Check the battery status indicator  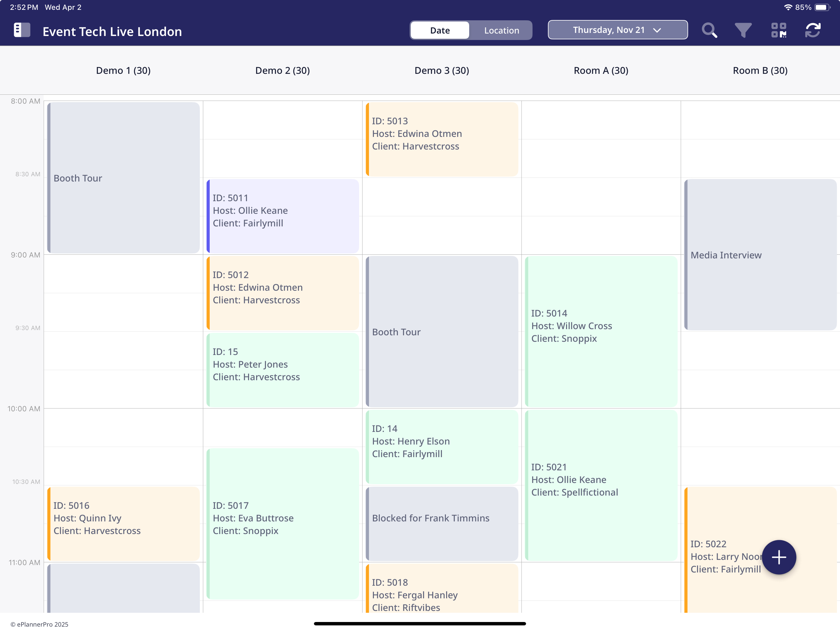pyautogui.click(x=822, y=7)
